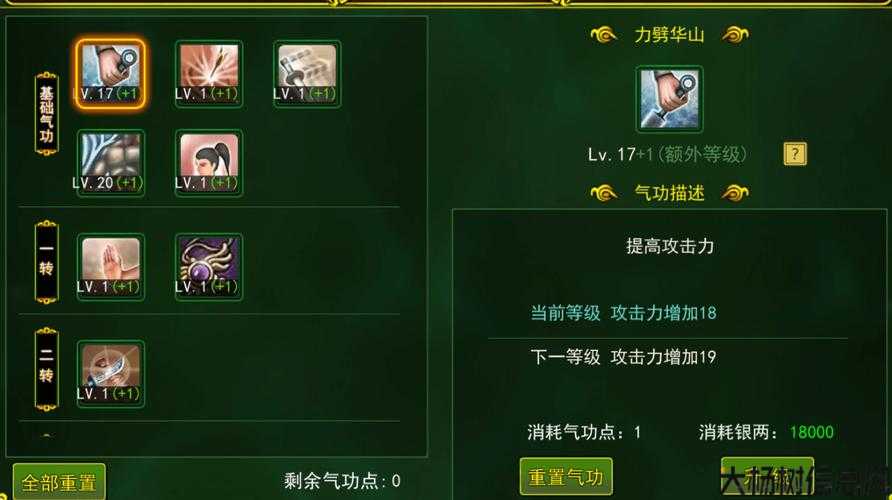This screenshot has height=500, width=892.
Task: Click the green button at bottom right
Action: click(x=767, y=477)
